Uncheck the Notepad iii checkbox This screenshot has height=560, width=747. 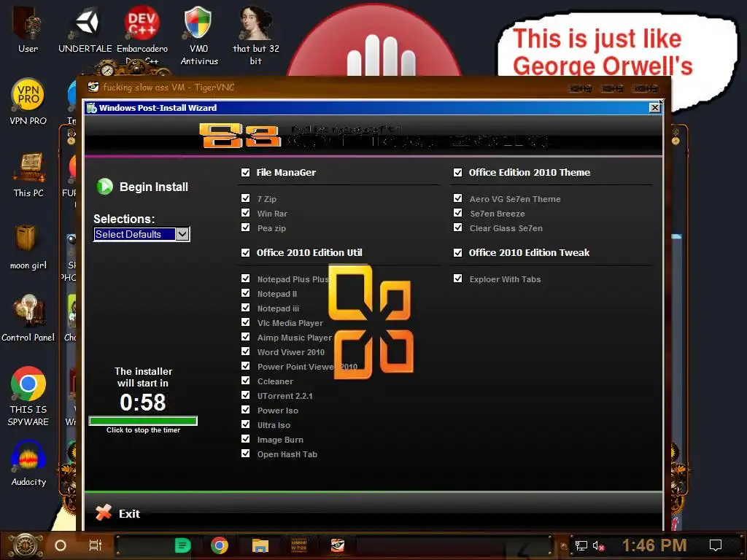pos(245,308)
